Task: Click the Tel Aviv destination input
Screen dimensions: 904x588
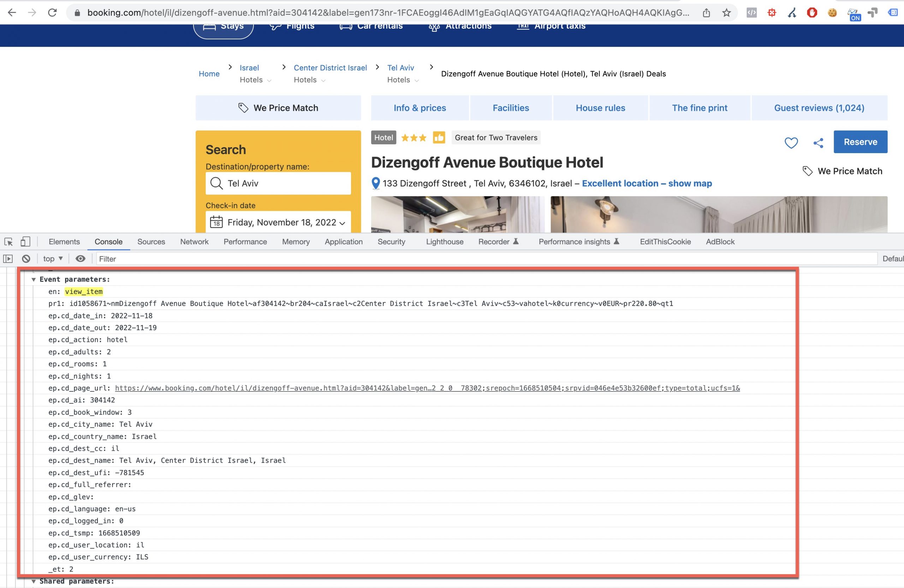Action: 278,183
